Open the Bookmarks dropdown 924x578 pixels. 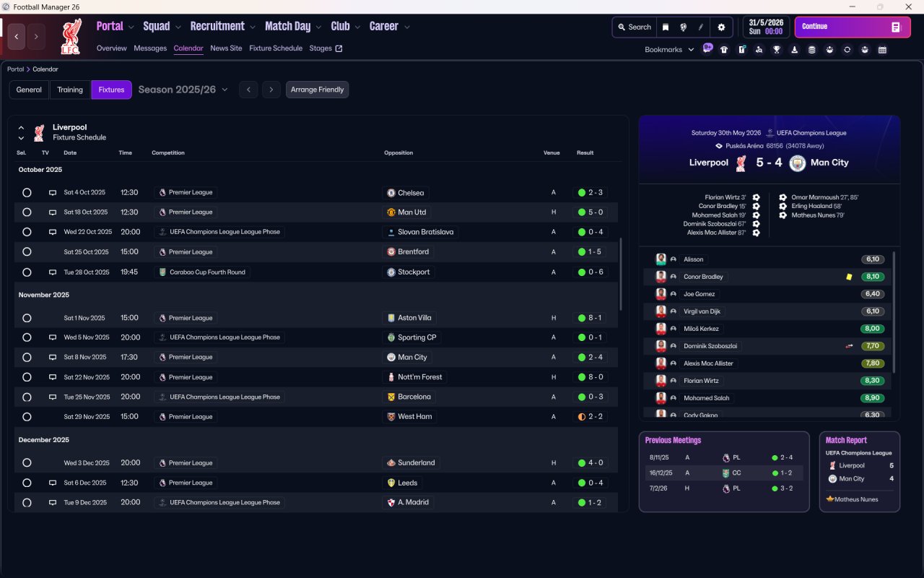(x=669, y=50)
